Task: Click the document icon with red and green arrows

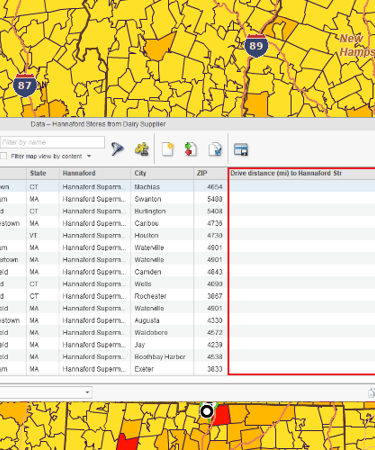Action: (190, 149)
